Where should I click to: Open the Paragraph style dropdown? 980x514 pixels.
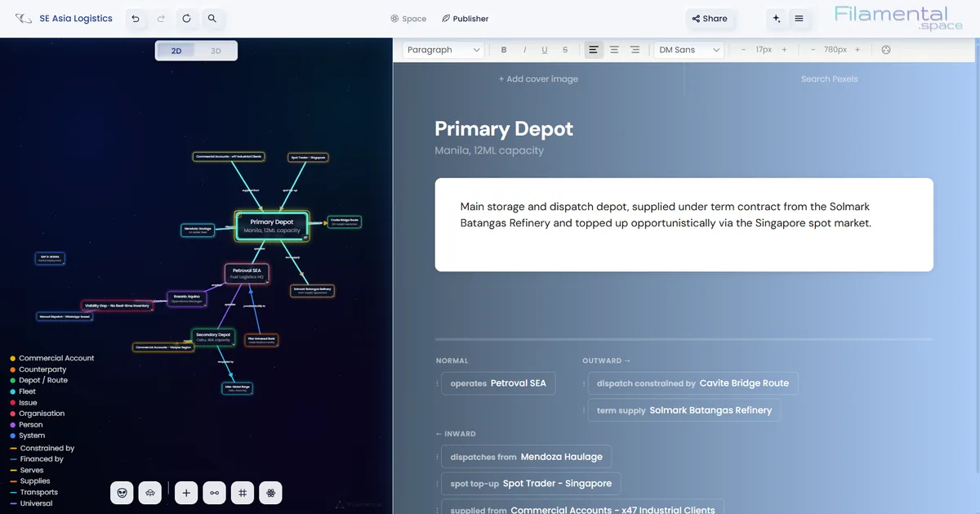tap(443, 50)
